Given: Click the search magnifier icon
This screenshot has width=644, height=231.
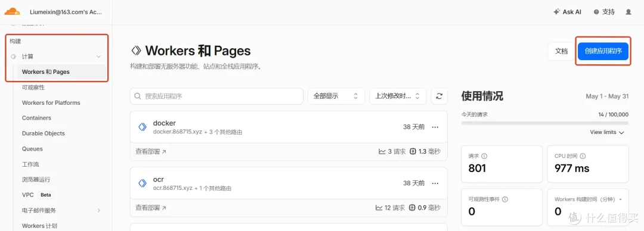Looking at the screenshot, I should pyautogui.click(x=138, y=96).
